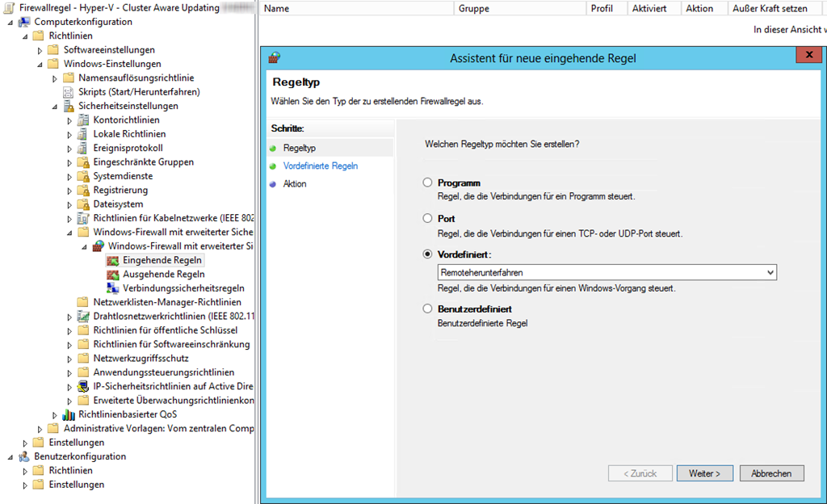The height and width of the screenshot is (504, 827).
Task: Click the Softwareeinstellungen folder icon
Action: pyautogui.click(x=53, y=50)
